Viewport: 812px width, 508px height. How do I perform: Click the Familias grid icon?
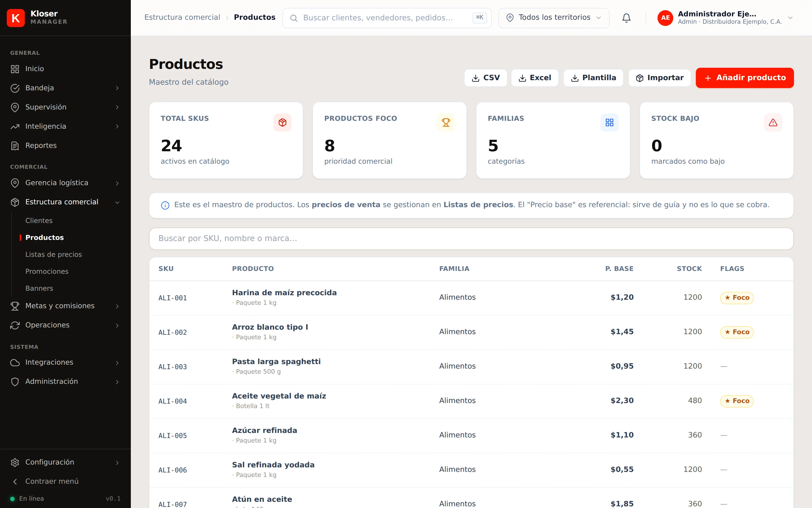(609, 122)
